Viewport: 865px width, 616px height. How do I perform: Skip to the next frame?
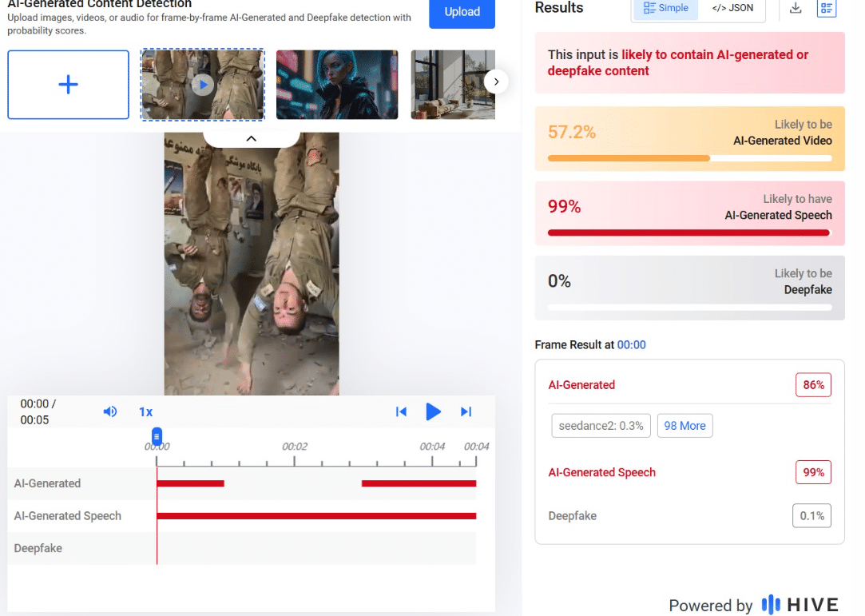coord(466,411)
